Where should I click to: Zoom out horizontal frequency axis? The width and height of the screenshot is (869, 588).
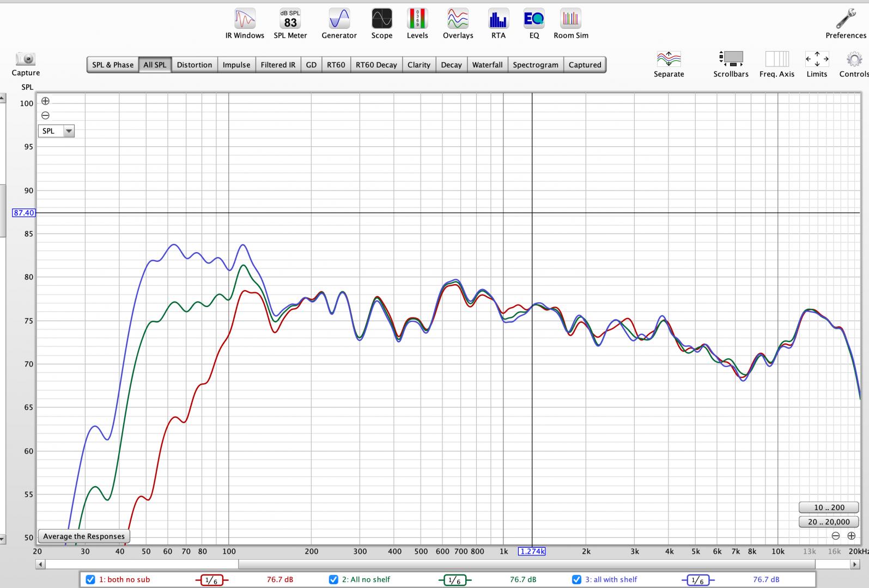836,536
